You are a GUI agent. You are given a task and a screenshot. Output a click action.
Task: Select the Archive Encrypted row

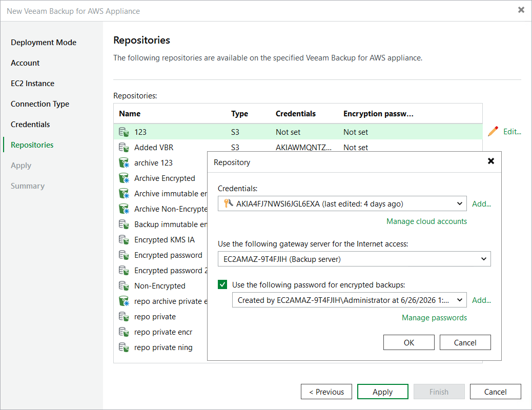160,178
